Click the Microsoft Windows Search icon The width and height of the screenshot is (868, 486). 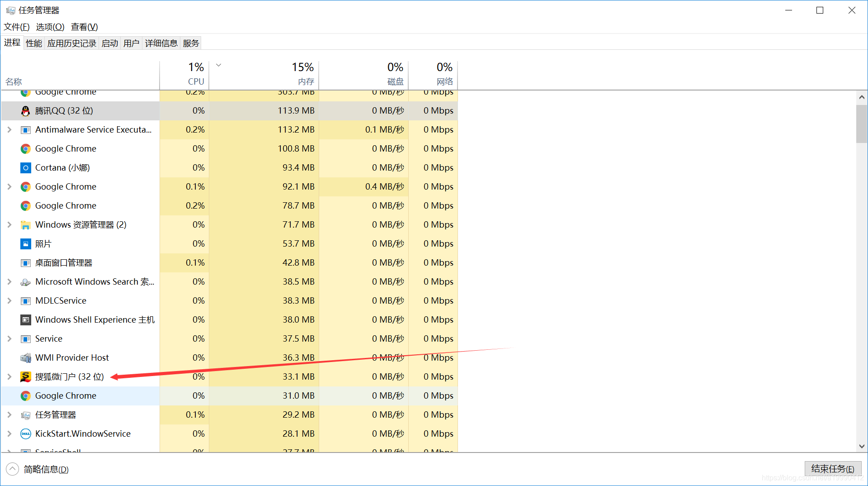[26, 282]
